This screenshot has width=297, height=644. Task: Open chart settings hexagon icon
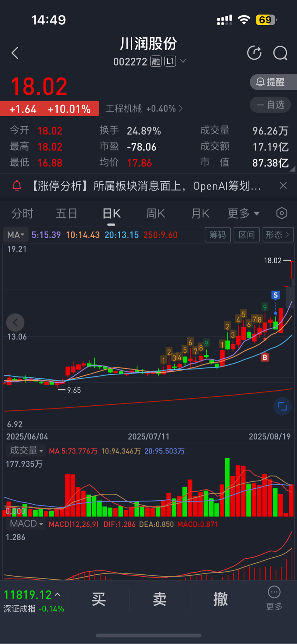click(282, 213)
